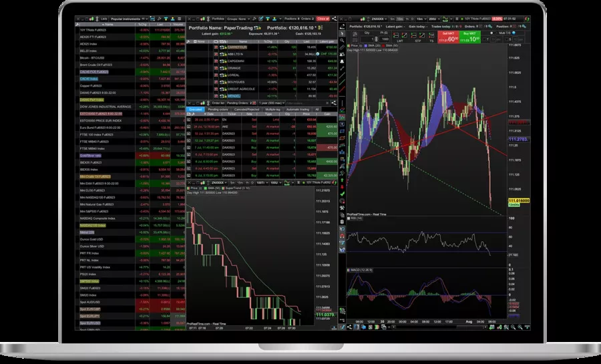The image size is (601, 364).
Task: Open the wrench and screwdriver tools icon
Action: [x=342, y=208]
